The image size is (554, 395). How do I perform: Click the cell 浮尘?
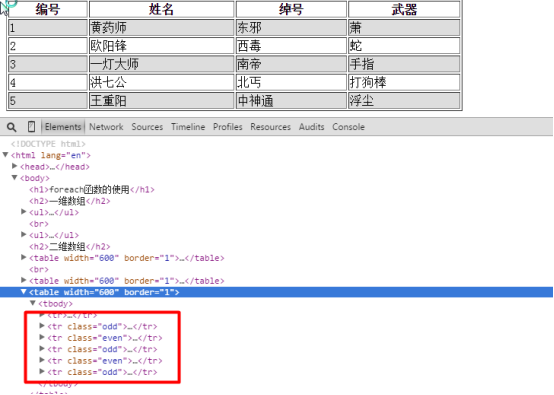click(x=404, y=101)
